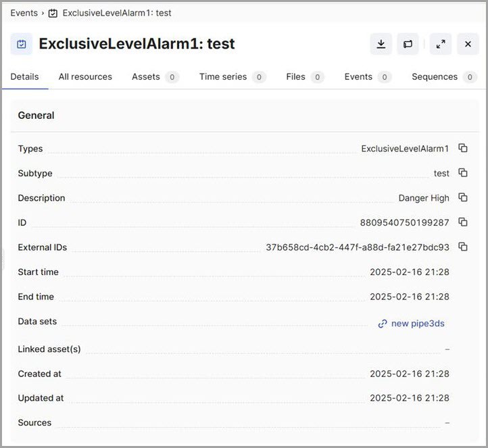Click the breadcrumb event calendar icon
Screen dimensions: 488x448
coord(53,13)
